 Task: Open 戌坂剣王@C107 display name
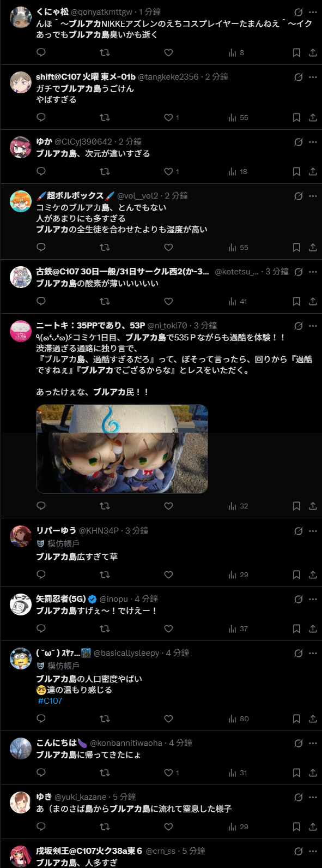[89, 851]
